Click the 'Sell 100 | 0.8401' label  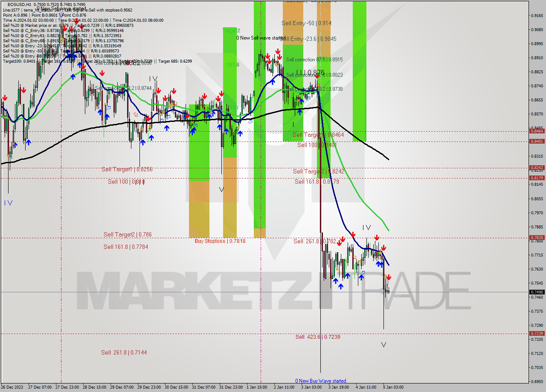[317, 145]
